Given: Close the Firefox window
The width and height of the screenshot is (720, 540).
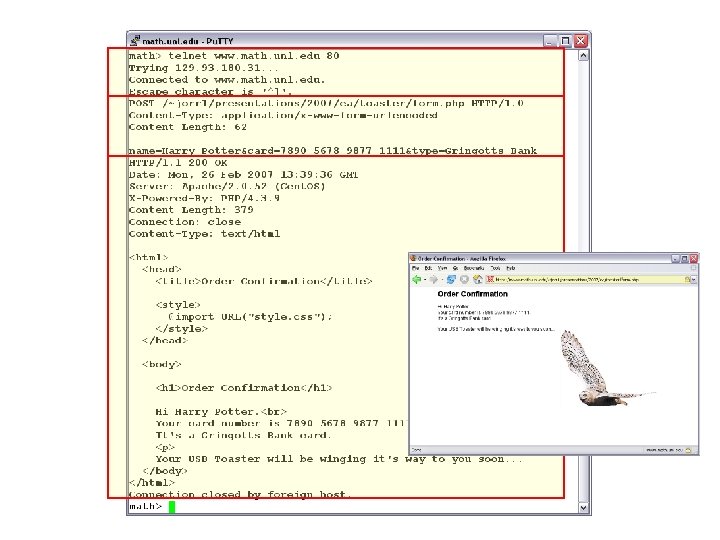Looking at the screenshot, I should 693,259.
